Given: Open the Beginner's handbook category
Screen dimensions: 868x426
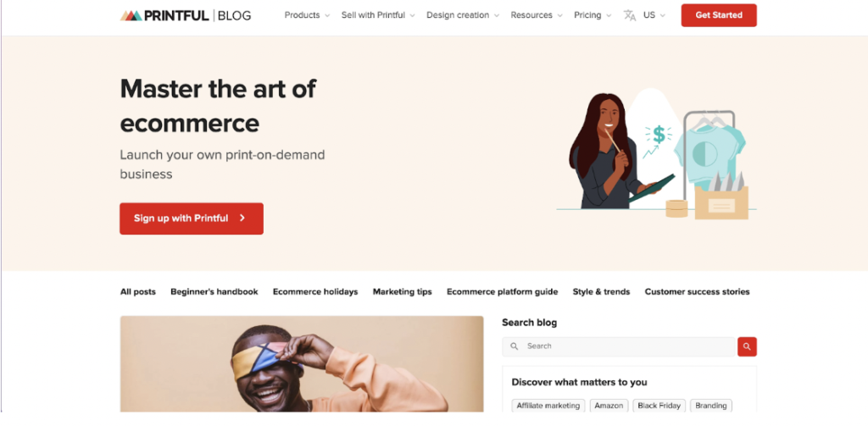Looking at the screenshot, I should click(x=214, y=291).
